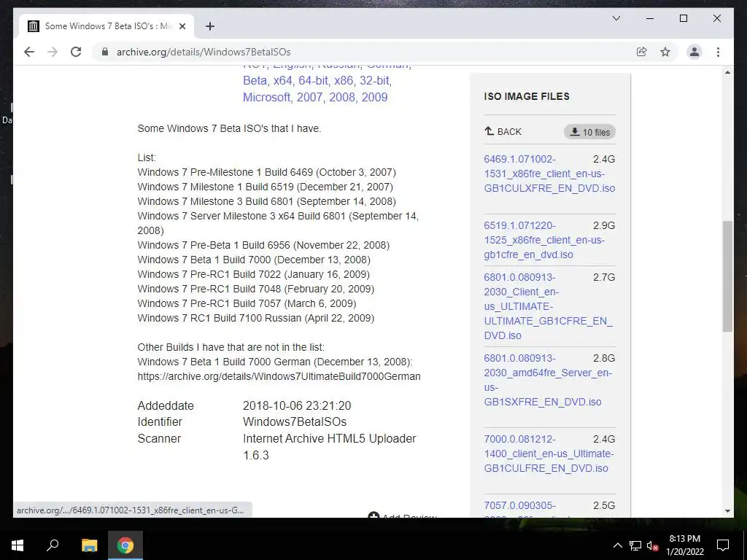The width and height of the screenshot is (747, 560).
Task: Open the clock showing 8:13 PM
Action: tap(684, 545)
